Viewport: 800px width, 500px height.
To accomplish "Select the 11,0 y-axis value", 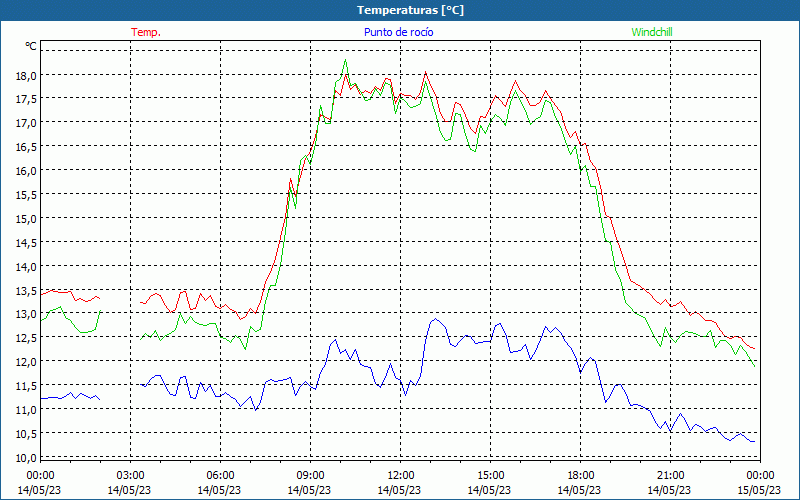I will tap(26, 410).
